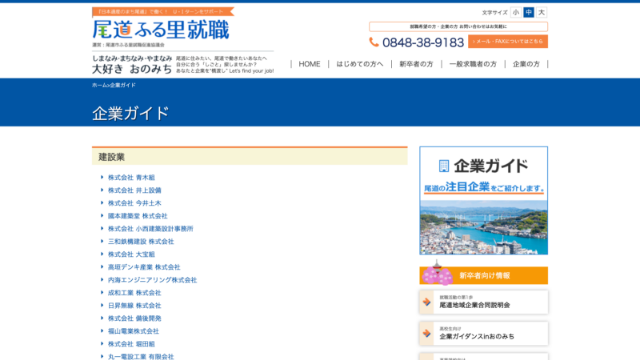Go to 新卒者の方 navigation item
640x360 pixels.
coord(416,64)
